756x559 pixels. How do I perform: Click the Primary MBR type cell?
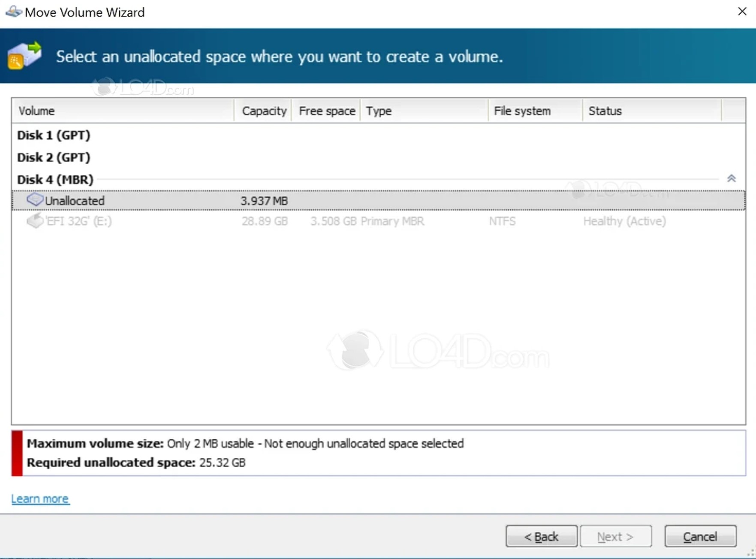click(x=392, y=221)
